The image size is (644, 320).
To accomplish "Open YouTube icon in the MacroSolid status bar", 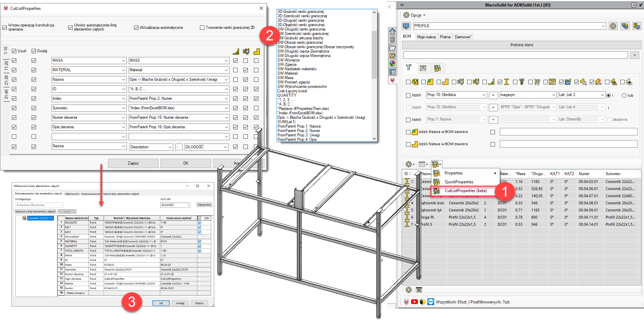I will coord(415,302).
